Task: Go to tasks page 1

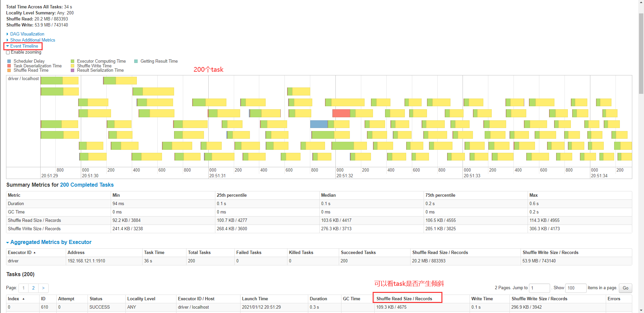Action: pos(23,288)
